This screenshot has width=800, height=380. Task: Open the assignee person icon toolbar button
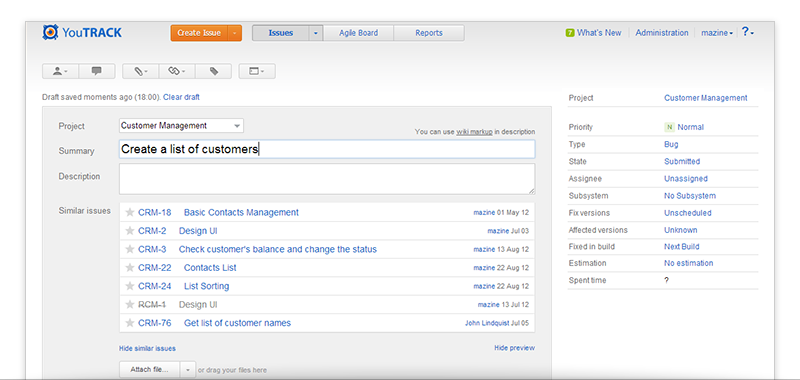click(60, 71)
